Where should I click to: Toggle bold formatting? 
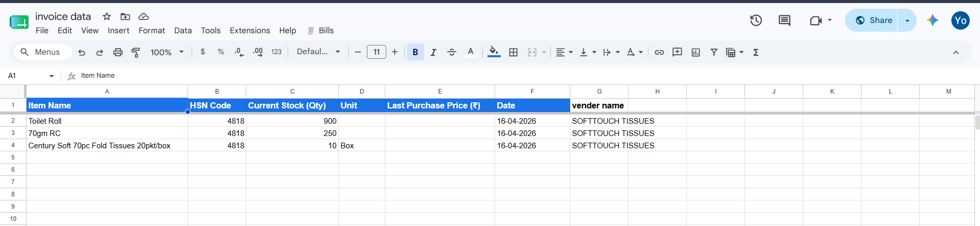coord(415,52)
